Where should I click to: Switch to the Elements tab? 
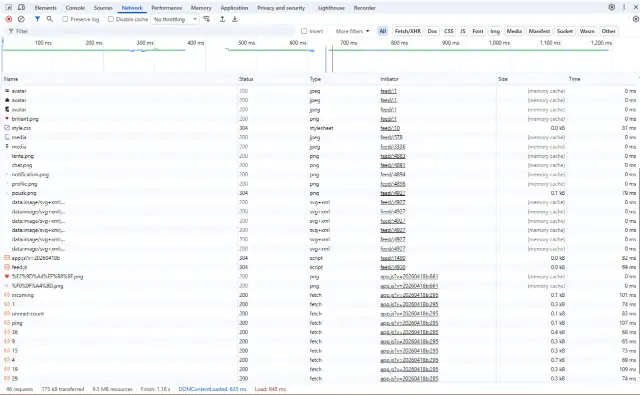[45, 8]
